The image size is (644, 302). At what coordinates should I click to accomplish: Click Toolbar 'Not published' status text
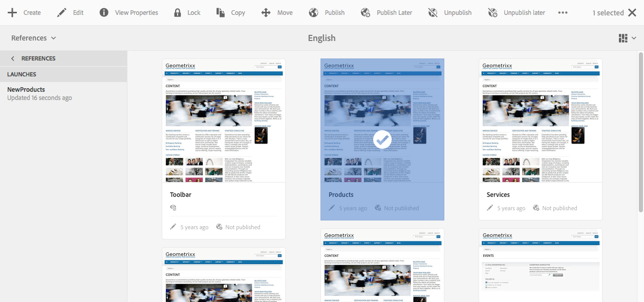point(243,227)
